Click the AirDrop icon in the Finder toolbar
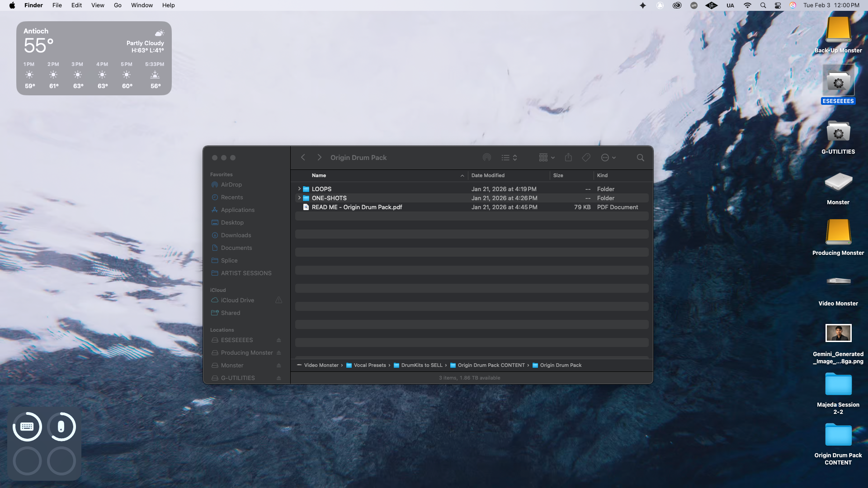This screenshot has height=488, width=868. pyautogui.click(x=486, y=158)
